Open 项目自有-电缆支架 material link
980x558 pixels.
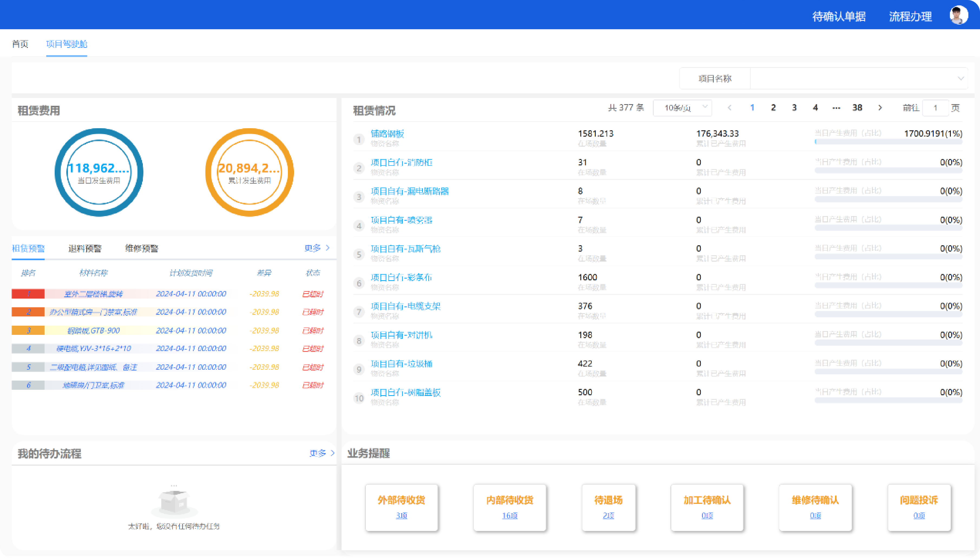[x=406, y=306]
